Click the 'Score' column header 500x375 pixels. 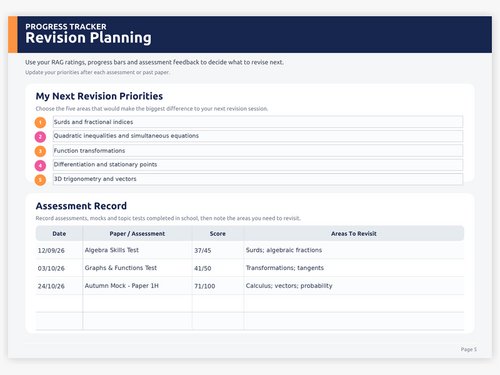click(218, 234)
